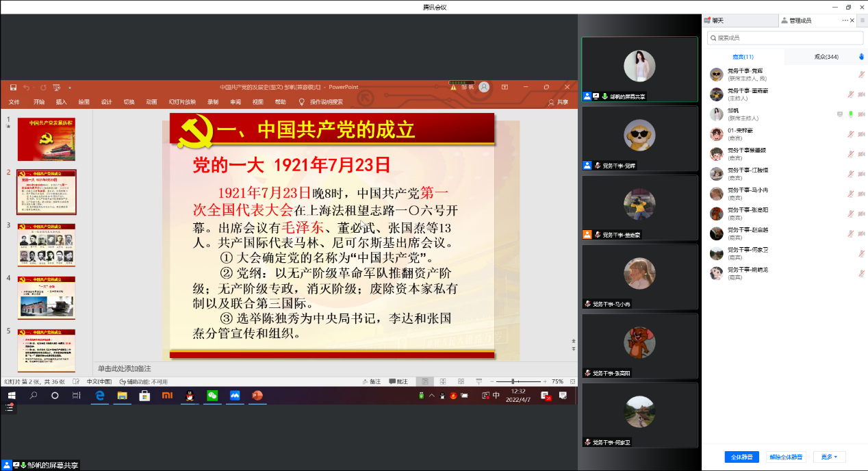Click the 批注 comments icon in status bar
Viewport: 868px width, 471px height.
(x=398, y=381)
